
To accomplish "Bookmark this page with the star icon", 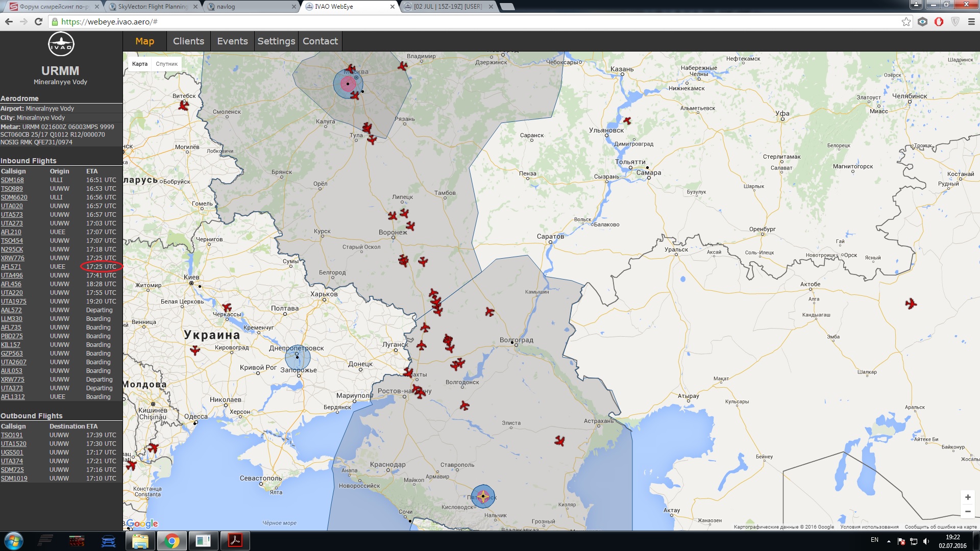I will tap(906, 21).
